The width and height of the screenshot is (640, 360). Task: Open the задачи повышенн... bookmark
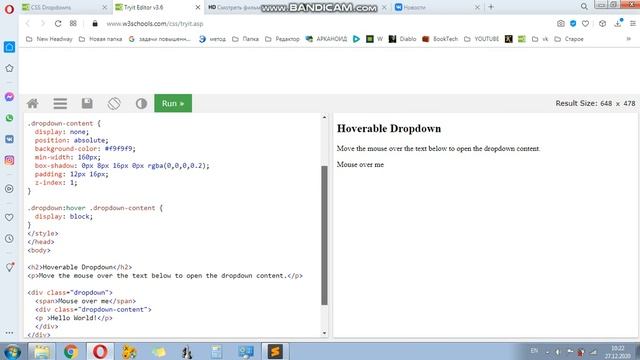point(160,39)
